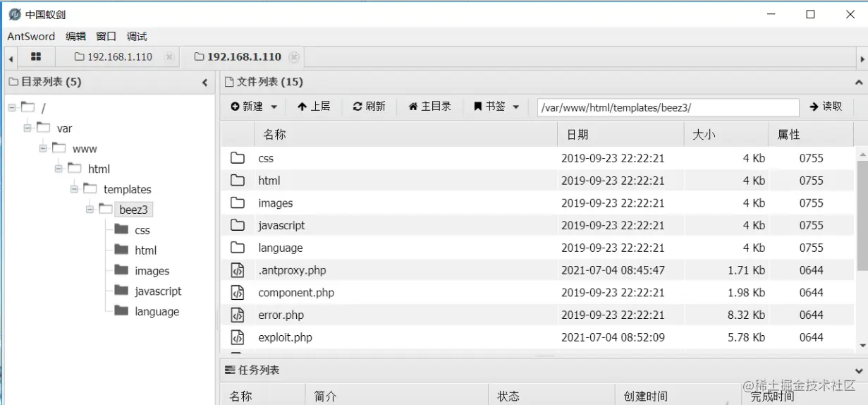Go to home directory with 主目录
This screenshot has height=405, width=868.
(x=430, y=107)
